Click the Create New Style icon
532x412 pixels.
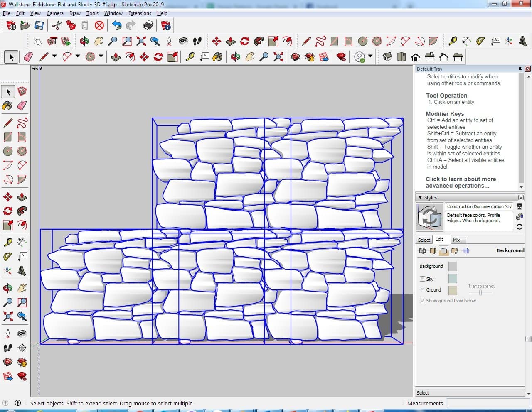point(520,216)
